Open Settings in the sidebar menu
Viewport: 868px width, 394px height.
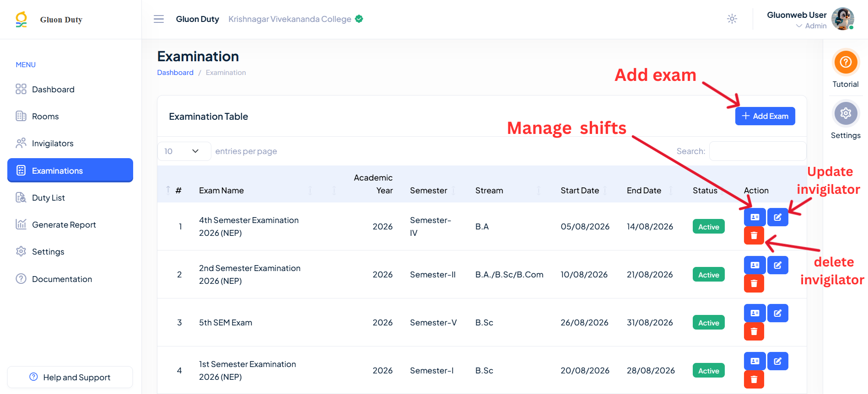(70, 252)
